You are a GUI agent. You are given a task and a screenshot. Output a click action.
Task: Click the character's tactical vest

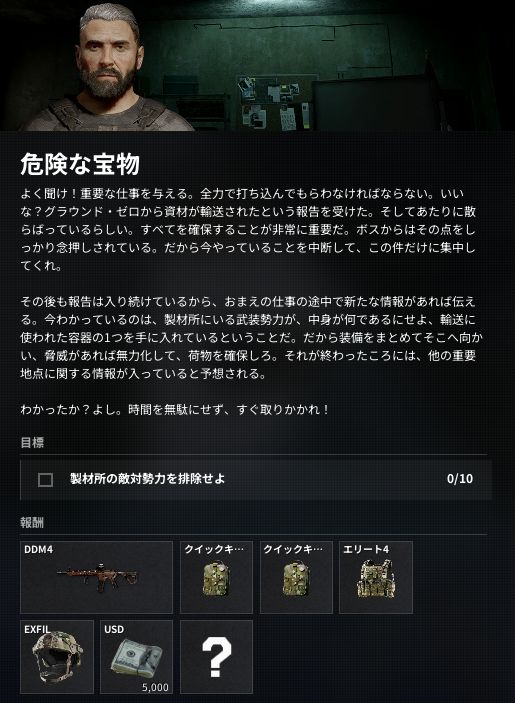(108, 116)
